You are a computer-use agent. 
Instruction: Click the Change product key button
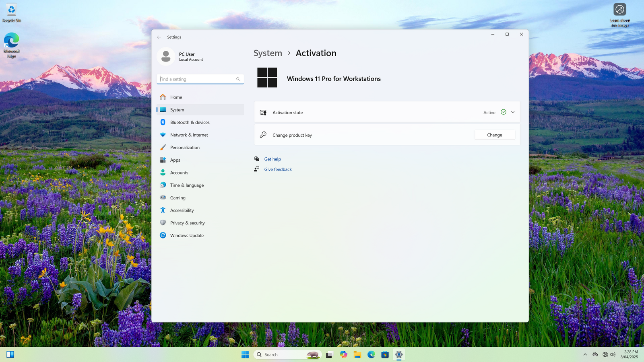(495, 135)
